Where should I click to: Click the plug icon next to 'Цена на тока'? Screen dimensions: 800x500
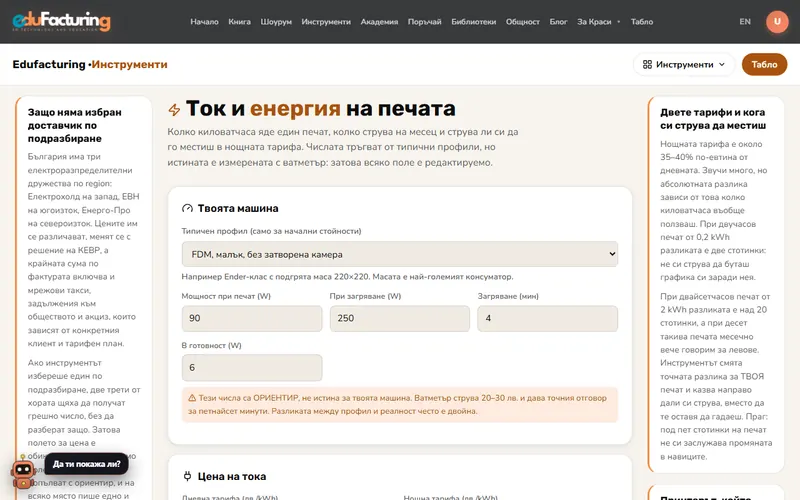[x=187, y=476]
